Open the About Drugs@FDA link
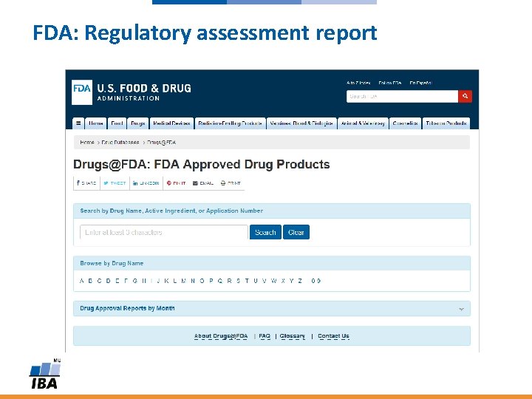 tap(221, 336)
